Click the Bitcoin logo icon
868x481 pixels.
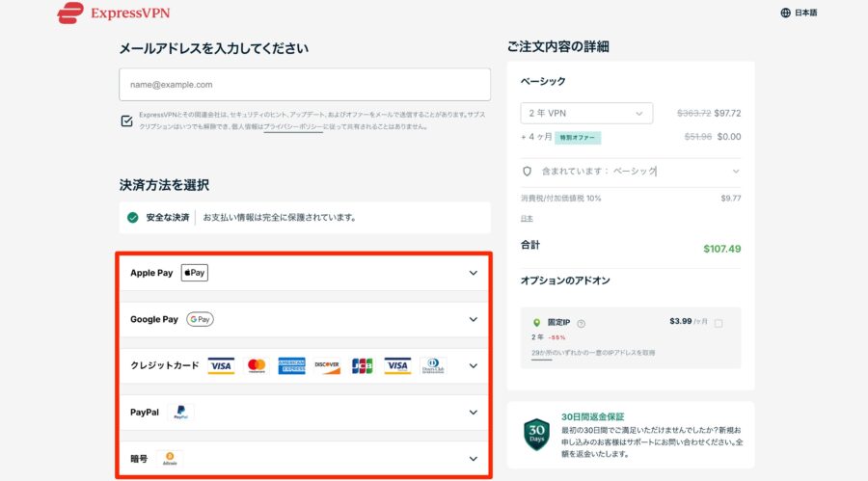pyautogui.click(x=170, y=459)
